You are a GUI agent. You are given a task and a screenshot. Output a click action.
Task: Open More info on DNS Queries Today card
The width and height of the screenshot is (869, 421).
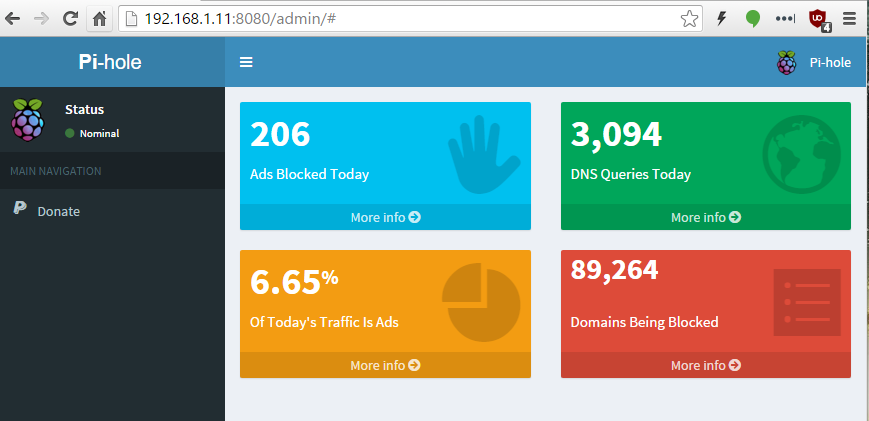(706, 217)
